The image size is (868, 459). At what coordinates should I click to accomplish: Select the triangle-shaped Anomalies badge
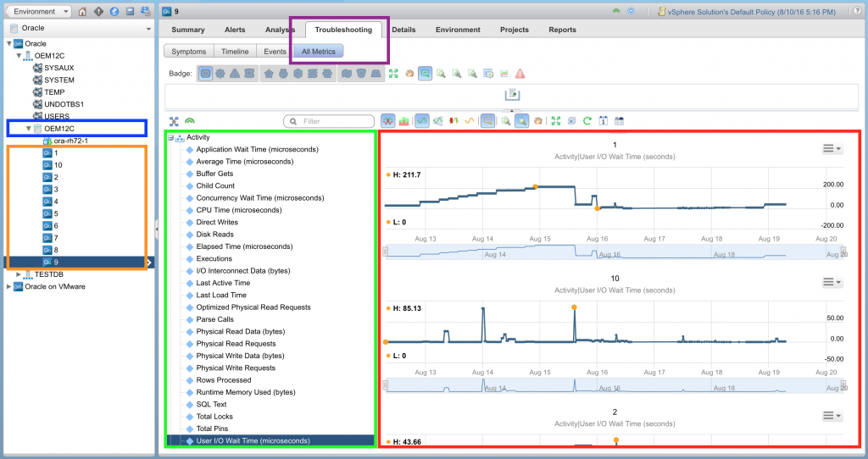[235, 74]
